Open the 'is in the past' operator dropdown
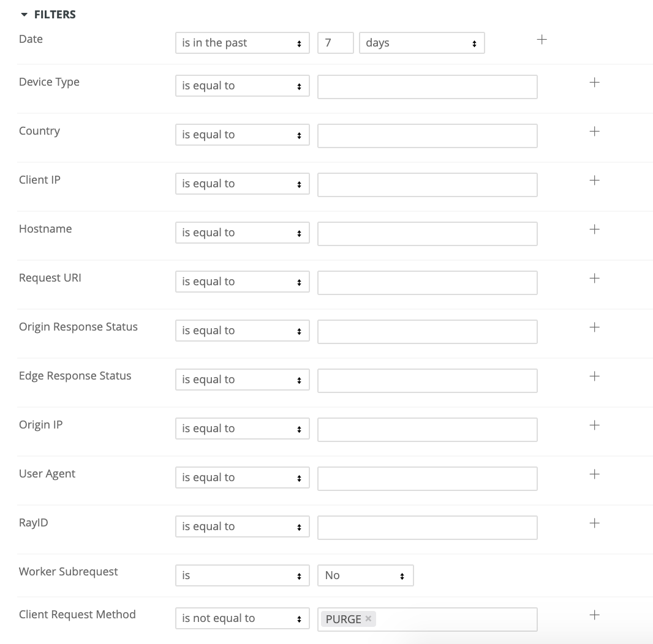This screenshot has width=653, height=644. tap(242, 43)
